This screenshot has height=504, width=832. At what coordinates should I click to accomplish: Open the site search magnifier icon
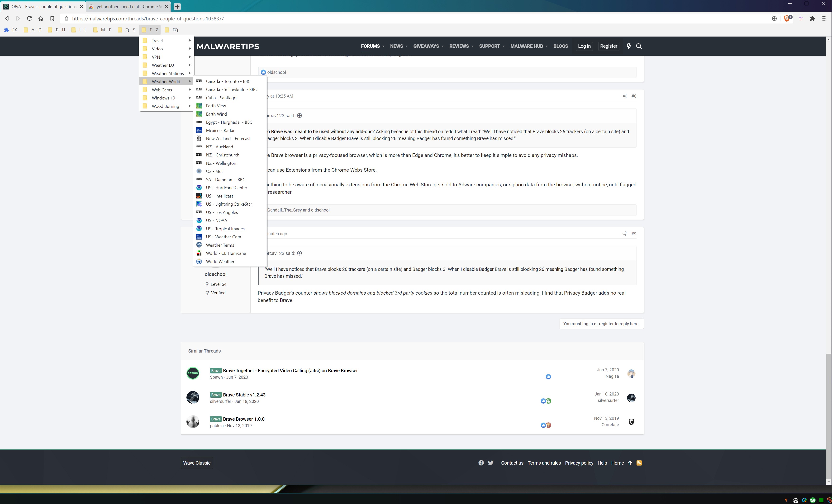(x=639, y=46)
